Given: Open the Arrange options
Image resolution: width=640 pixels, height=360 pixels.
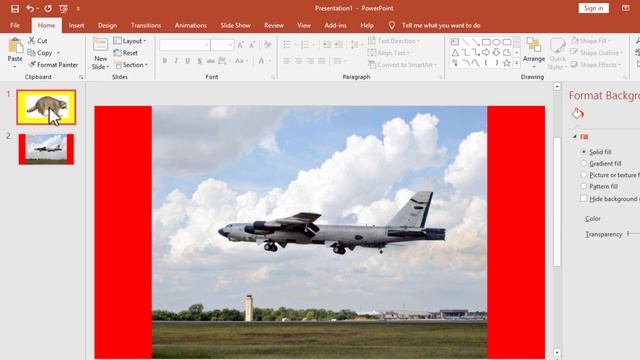Looking at the screenshot, I should pos(533,53).
